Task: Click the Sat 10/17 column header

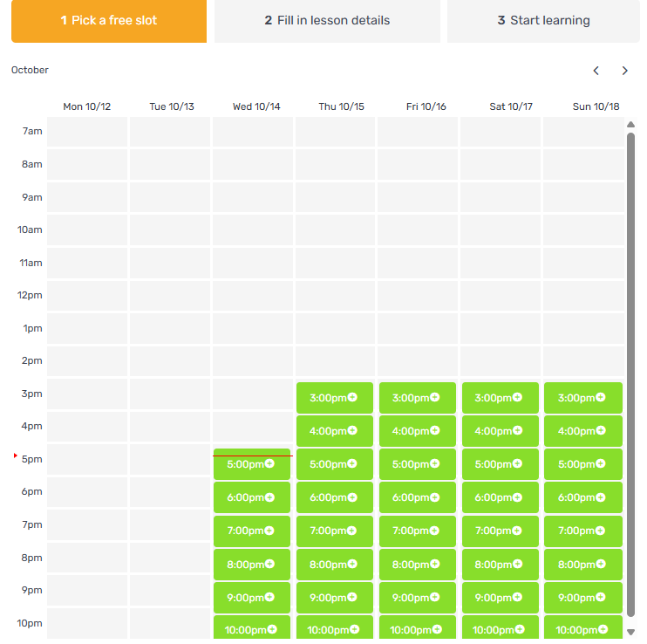Action: [x=511, y=106]
